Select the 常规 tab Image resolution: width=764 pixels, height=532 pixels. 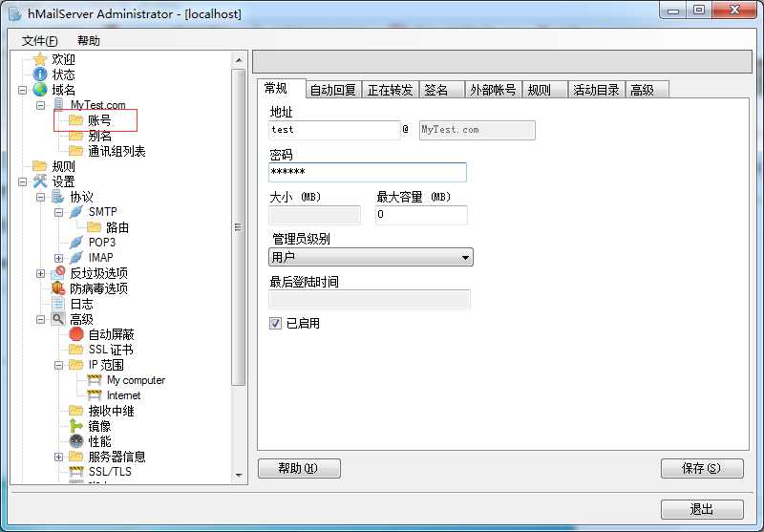pos(281,88)
